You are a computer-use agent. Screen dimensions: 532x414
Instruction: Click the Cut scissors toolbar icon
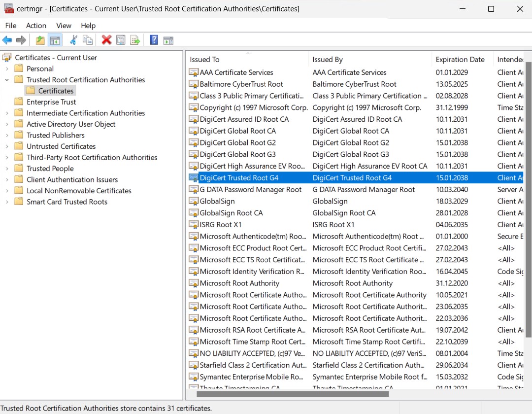tap(73, 40)
